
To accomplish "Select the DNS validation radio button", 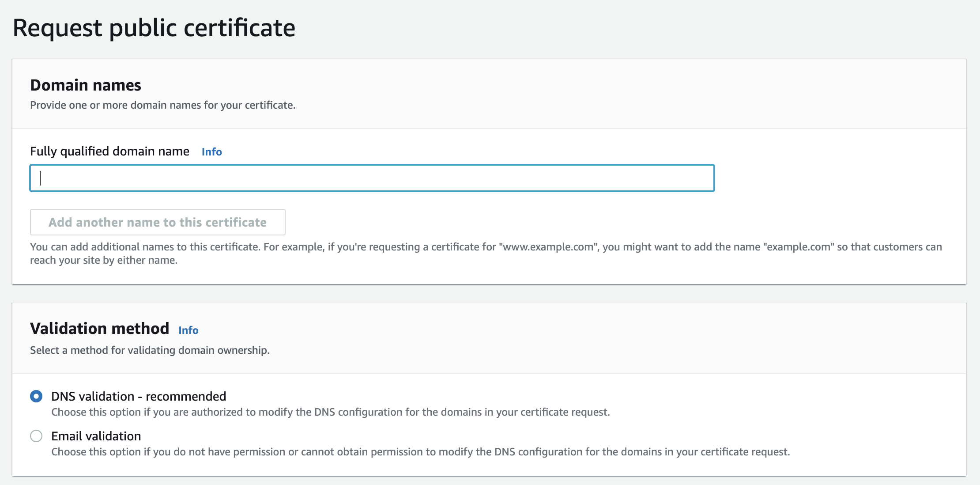I will 36,396.
